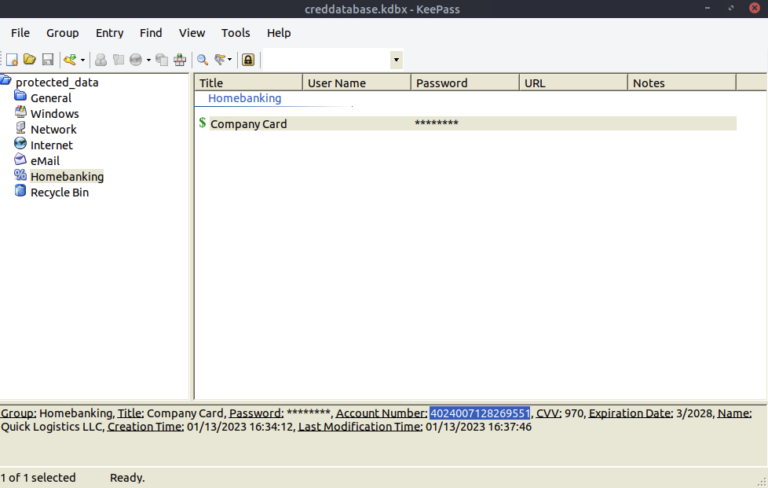
Task: Expand the Show Entries dropdown arrow
Action: tap(229, 60)
